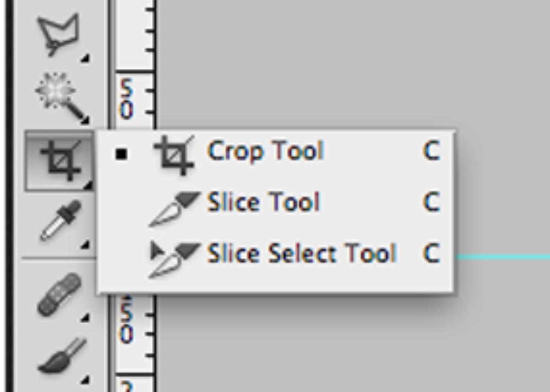
Task: Select the Eyedropper tool
Action: (59, 221)
